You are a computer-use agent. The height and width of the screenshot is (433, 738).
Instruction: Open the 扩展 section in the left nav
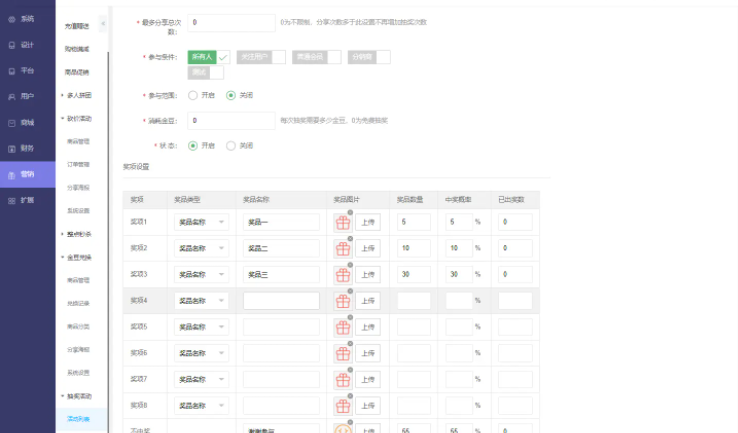[27, 200]
